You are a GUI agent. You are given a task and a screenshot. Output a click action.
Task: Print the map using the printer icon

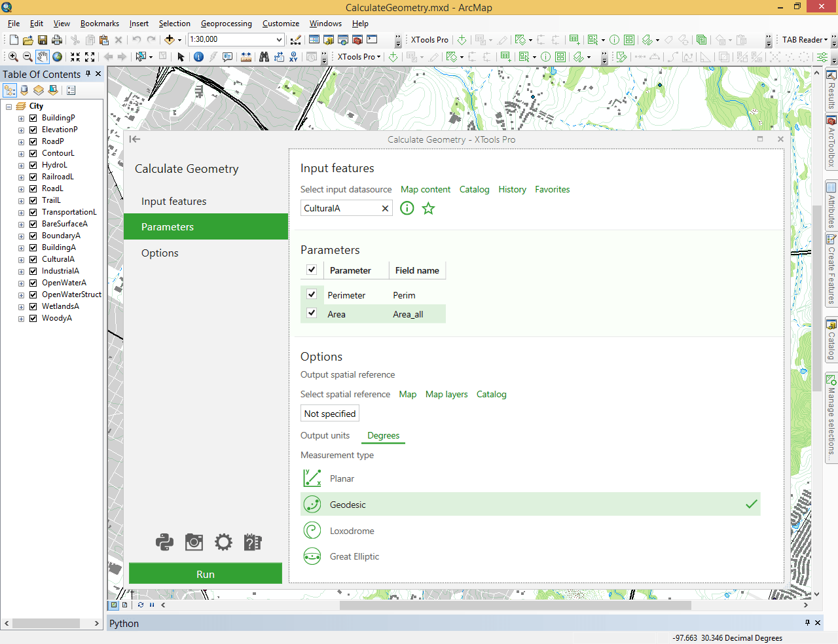pyautogui.click(x=57, y=40)
